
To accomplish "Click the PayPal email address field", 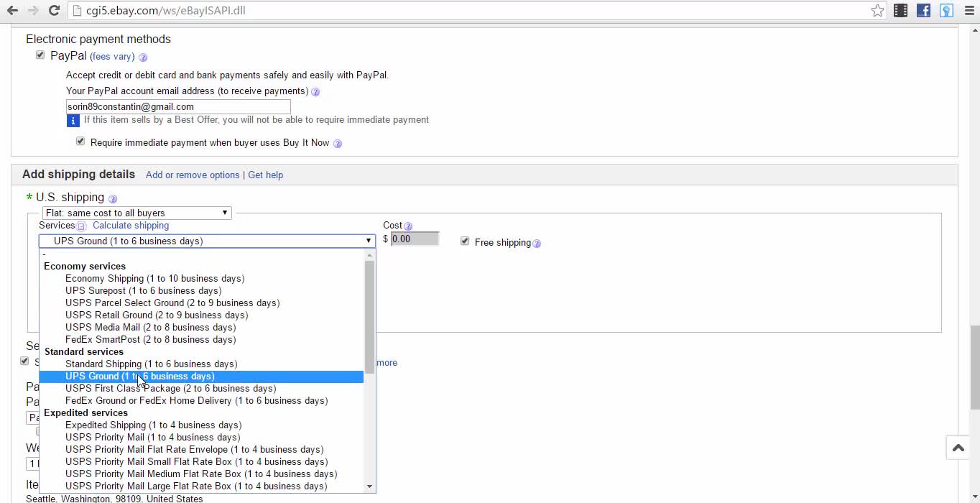I will click(178, 106).
